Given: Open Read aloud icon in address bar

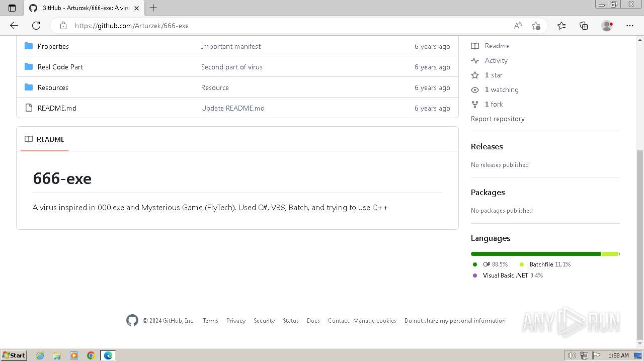Looking at the screenshot, I should click(518, 26).
